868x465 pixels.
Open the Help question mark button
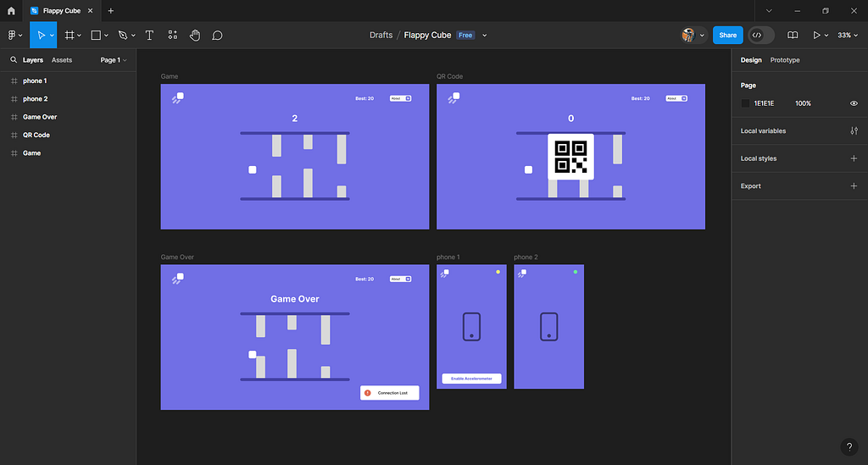tap(849, 446)
